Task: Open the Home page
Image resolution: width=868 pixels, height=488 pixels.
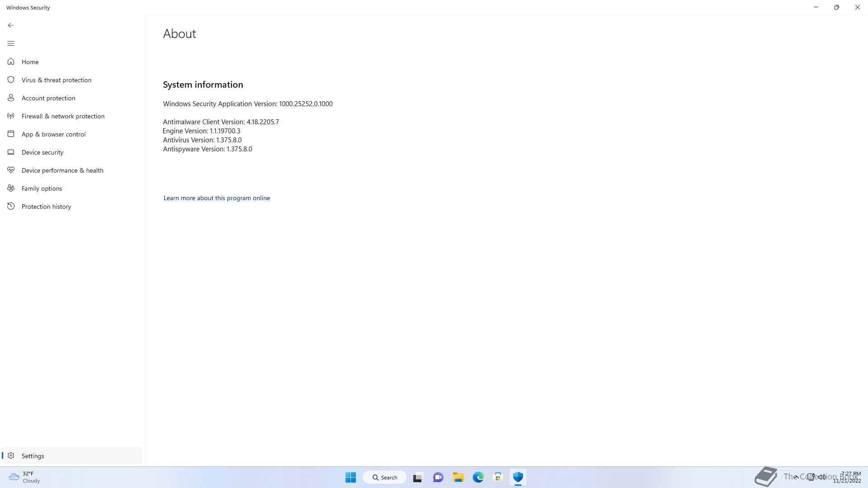Action: [72, 62]
